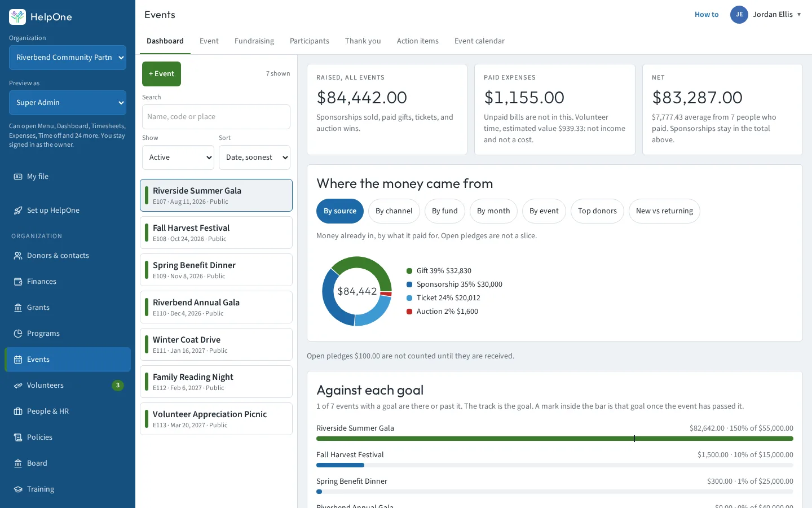This screenshot has height=508, width=812.
Task: Open the How to link
Action: [707, 15]
